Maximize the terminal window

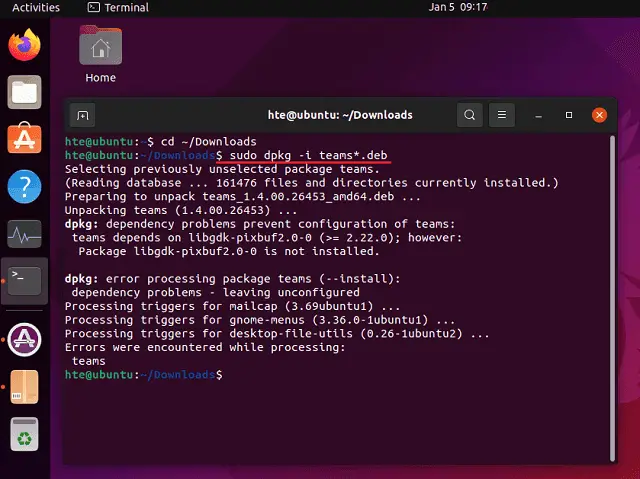tap(569, 115)
